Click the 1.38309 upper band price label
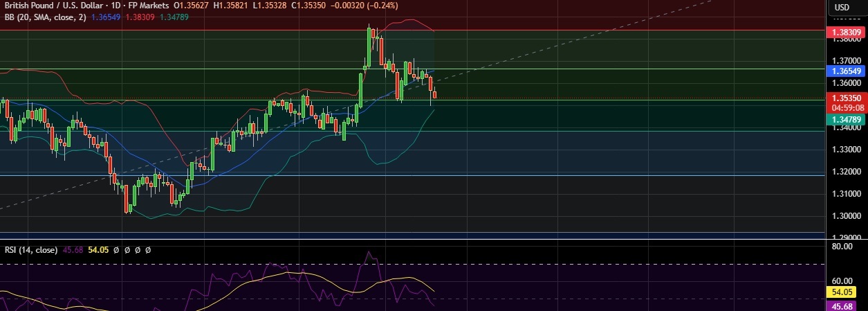This screenshot has width=868, height=311. point(845,33)
